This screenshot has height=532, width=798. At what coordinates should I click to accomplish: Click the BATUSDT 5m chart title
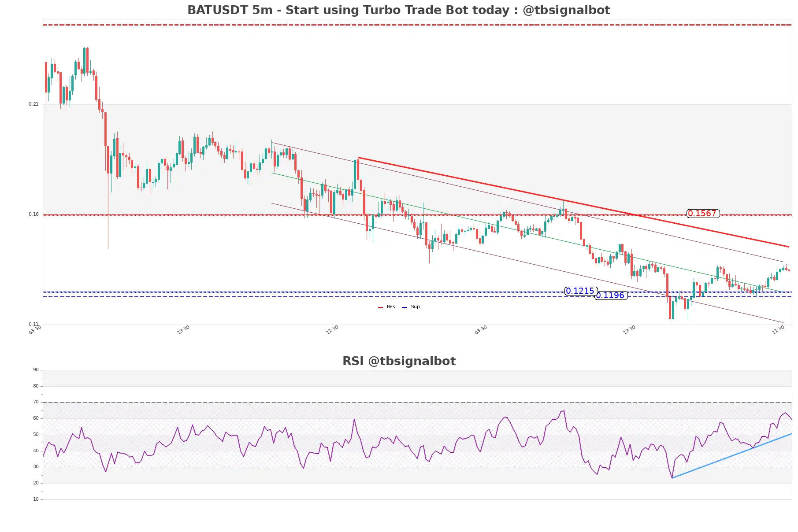tap(399, 10)
